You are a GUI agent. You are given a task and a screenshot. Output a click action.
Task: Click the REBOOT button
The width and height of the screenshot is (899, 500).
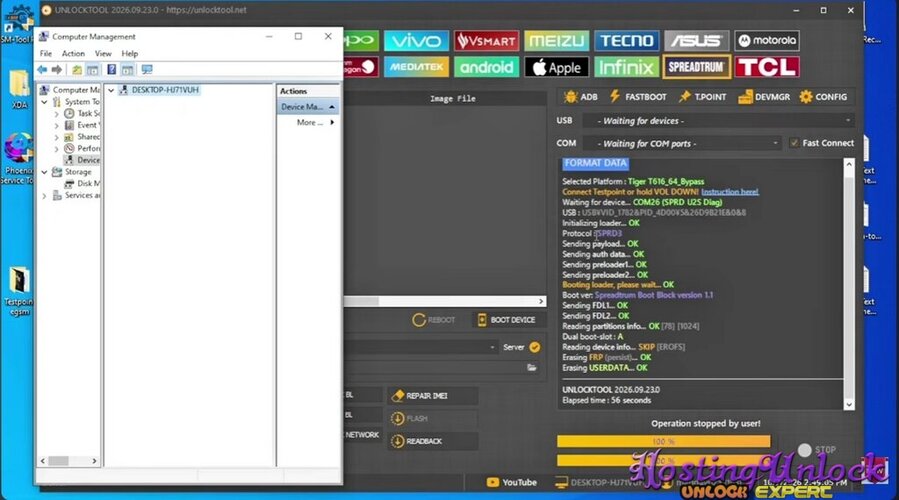click(x=433, y=320)
